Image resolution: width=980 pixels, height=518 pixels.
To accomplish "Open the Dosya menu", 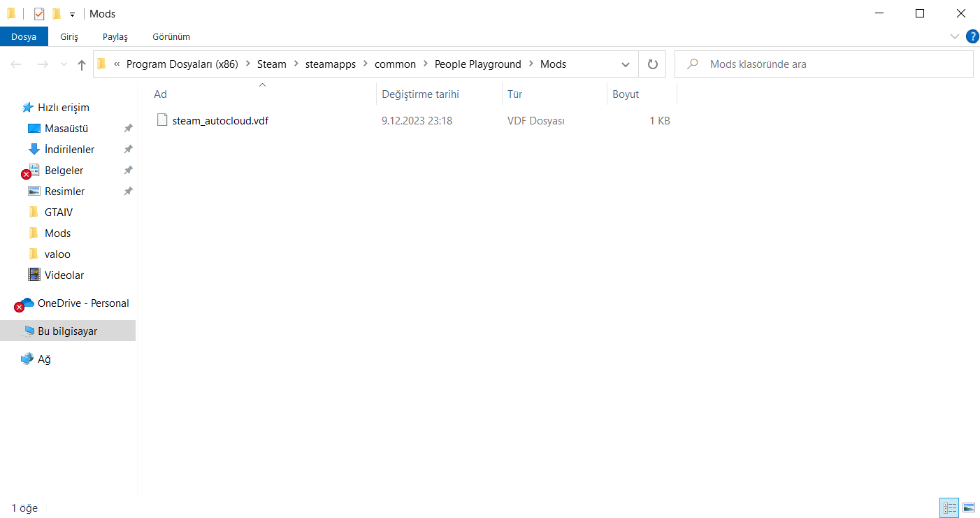I will click(x=24, y=36).
